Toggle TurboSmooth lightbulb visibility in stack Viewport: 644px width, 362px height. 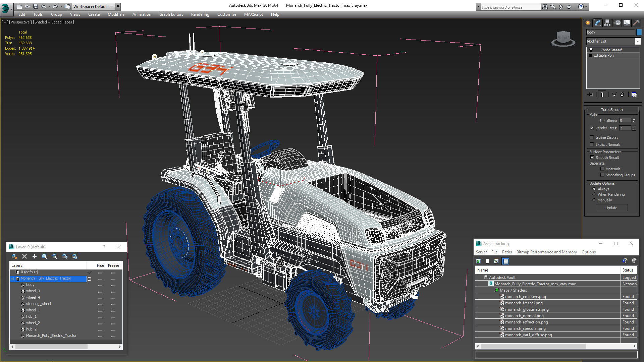[x=591, y=50]
